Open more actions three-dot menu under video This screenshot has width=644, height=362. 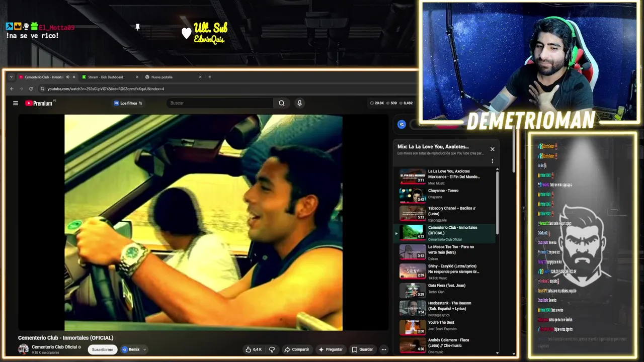(x=384, y=349)
